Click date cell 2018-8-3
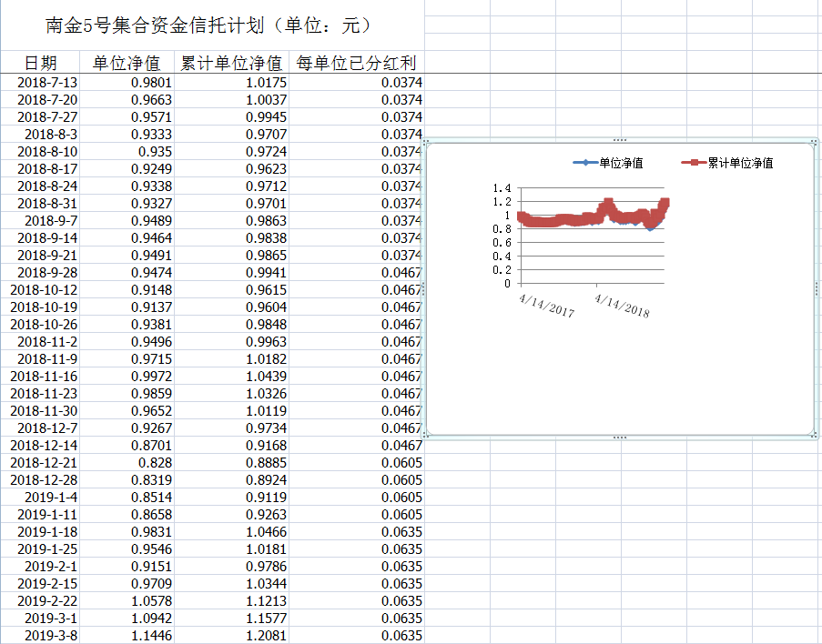822x644 pixels. pos(40,134)
